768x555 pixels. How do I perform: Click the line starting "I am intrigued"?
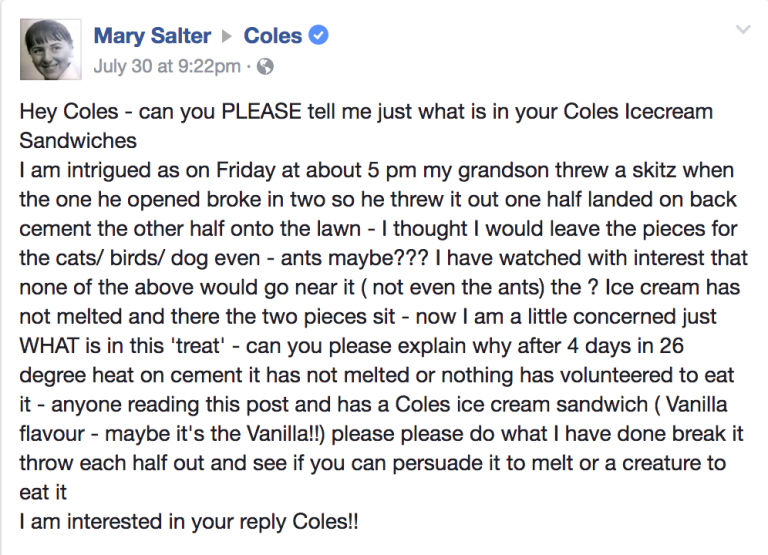pos(377,170)
